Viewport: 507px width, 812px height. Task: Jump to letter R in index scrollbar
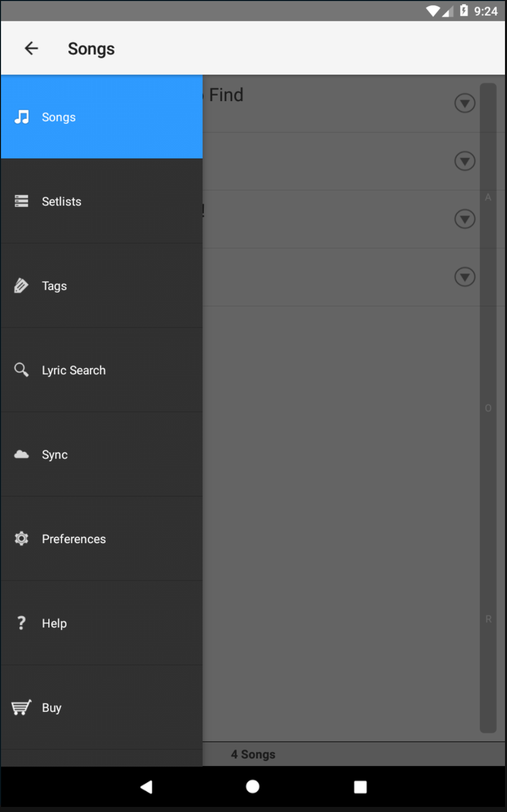point(488,619)
